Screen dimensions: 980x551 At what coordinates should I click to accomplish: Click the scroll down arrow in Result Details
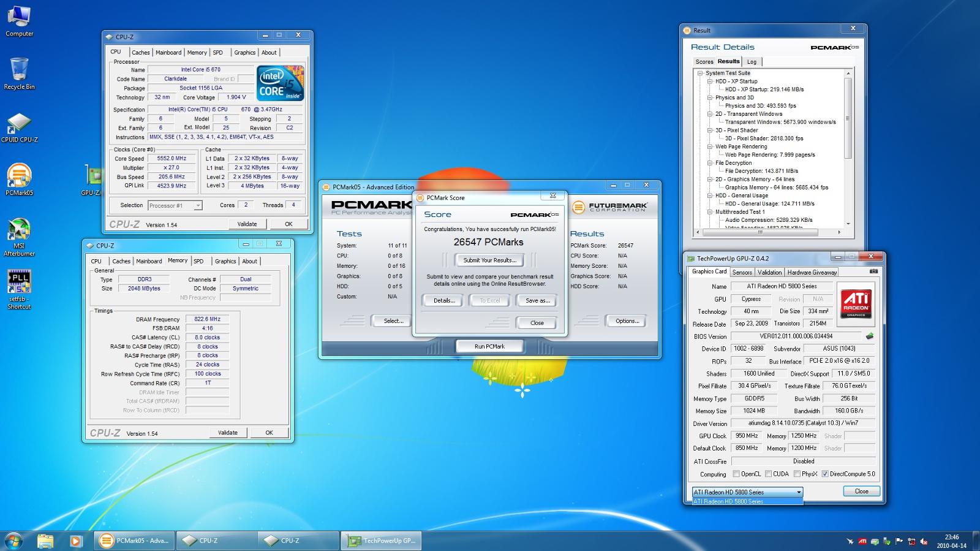tap(848, 224)
